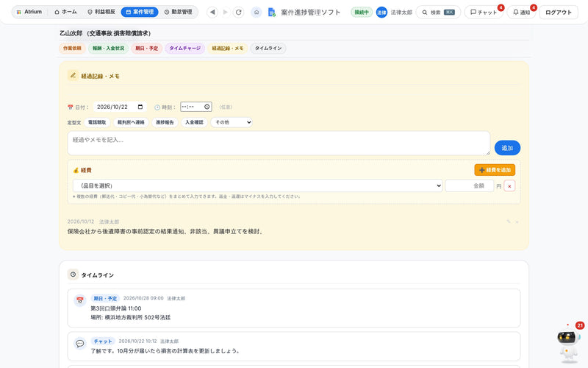Image resolution: width=588 pixels, height=368 pixels.
Task: Click the 金額 amount field
Action: point(469,186)
